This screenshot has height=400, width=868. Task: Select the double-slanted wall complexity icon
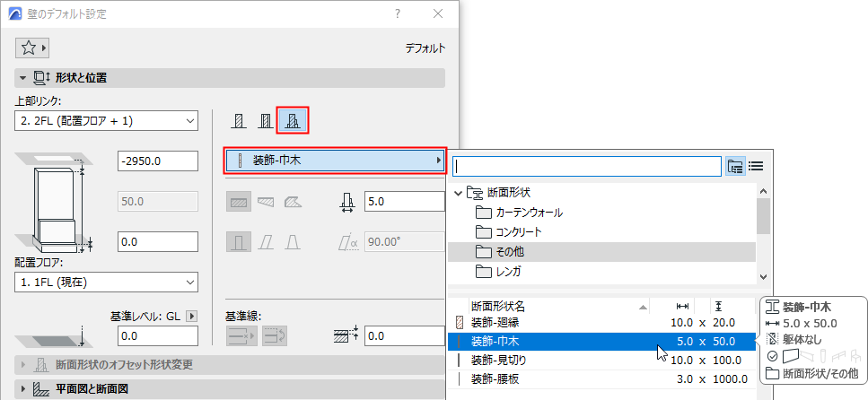coord(292,242)
